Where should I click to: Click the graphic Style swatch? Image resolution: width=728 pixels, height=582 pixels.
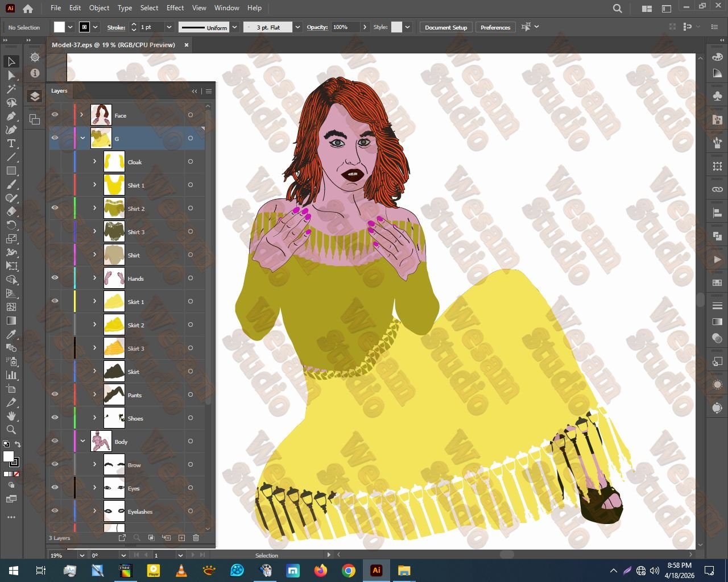coord(396,27)
